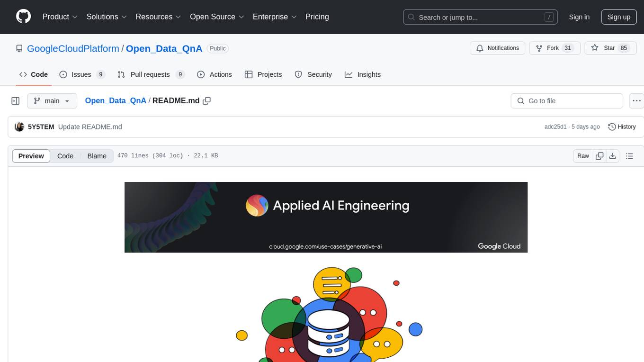This screenshot has width=644, height=362.
Task: Open commit adc25d1
Action: [x=555, y=127]
